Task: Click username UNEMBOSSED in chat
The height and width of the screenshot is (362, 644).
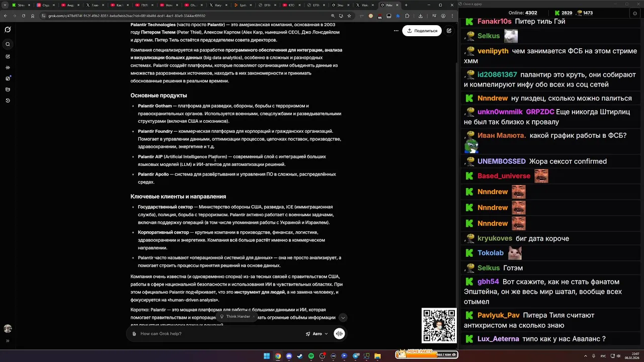Action: click(x=501, y=161)
